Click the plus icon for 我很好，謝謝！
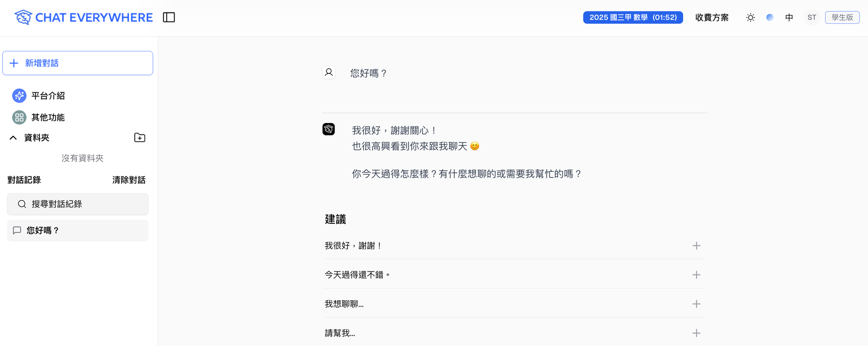The height and width of the screenshot is (346, 868). [x=696, y=246]
